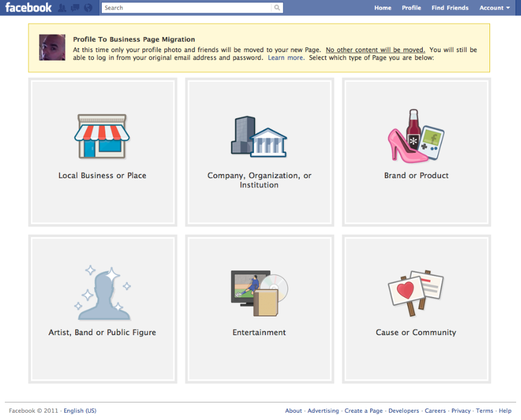Open Create a Page footer link
521x420 pixels.
coord(363,411)
